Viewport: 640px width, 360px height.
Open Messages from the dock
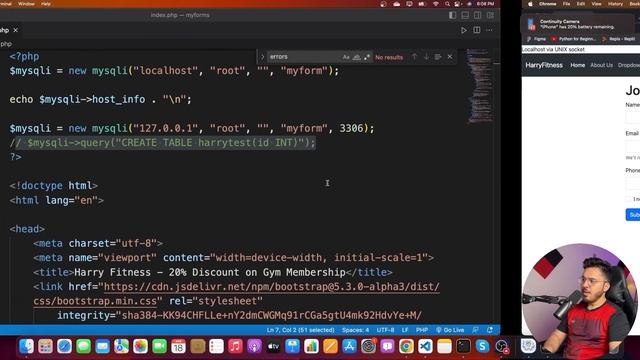83,347
